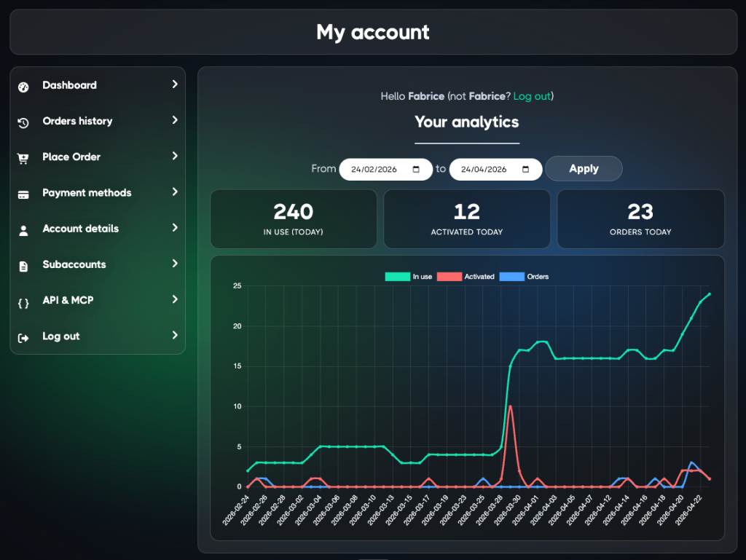The width and height of the screenshot is (746, 560).
Task: Click the Orders history clock icon
Action: 23,122
